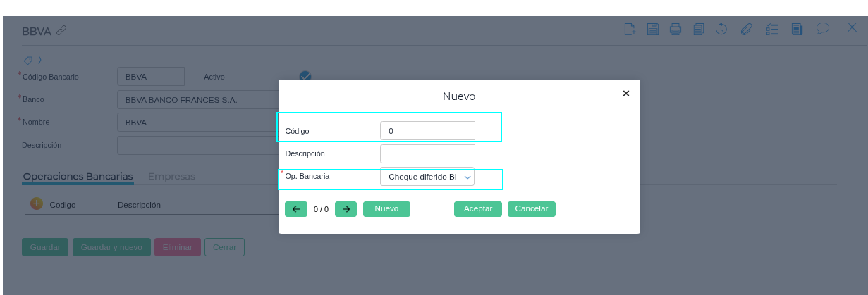Screen dimensions: 868x295
Task: Open the chat bubble comments icon
Action: point(822,29)
